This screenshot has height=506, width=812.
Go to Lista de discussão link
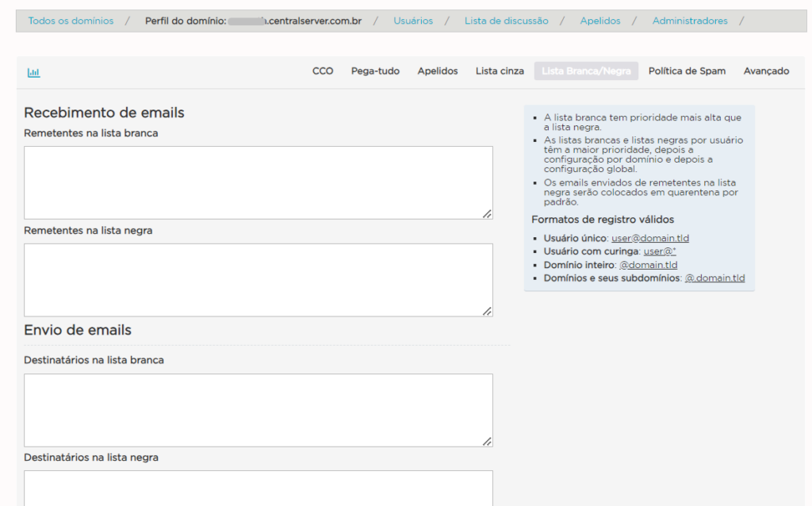pos(506,21)
